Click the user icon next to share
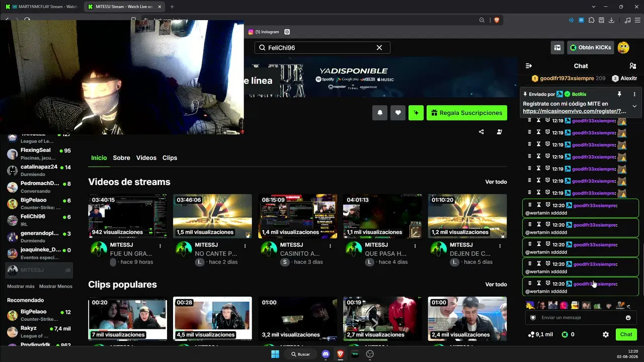The image size is (644, 362). point(500,132)
